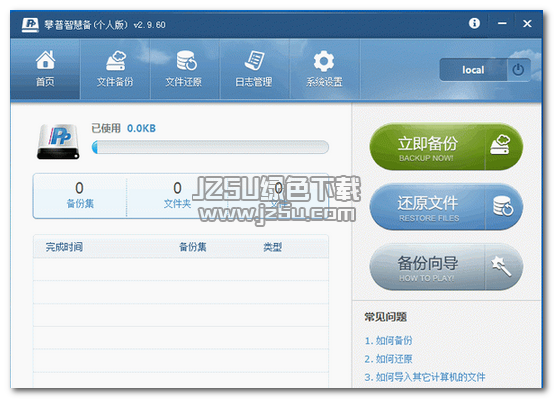Sort by 完成时间 column header
The image size is (554, 399).
click(x=64, y=247)
